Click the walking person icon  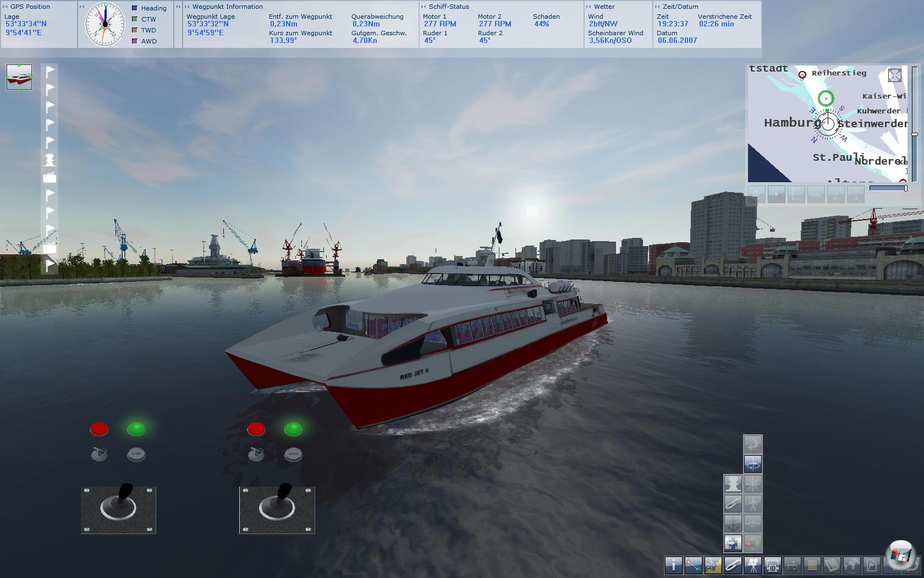click(x=752, y=503)
